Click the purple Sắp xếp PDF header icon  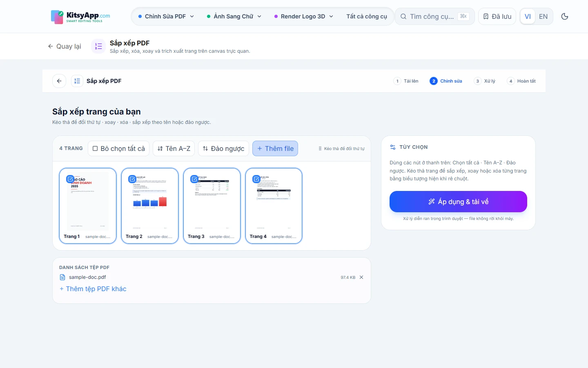(98, 46)
